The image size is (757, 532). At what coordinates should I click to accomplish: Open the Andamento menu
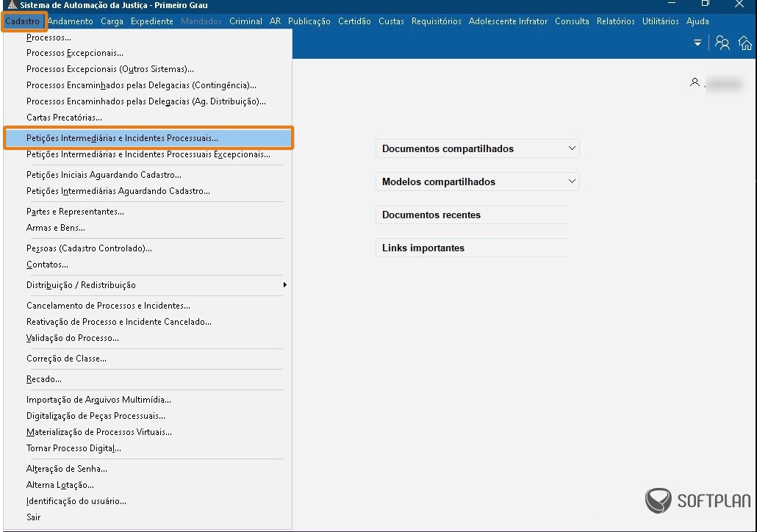coord(71,21)
